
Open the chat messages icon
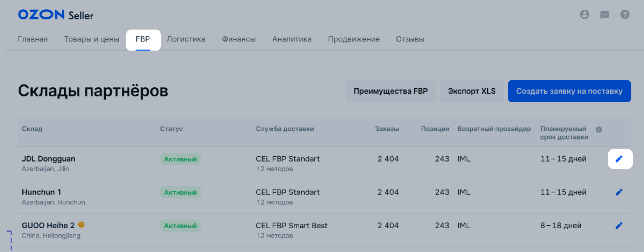pyautogui.click(x=604, y=15)
